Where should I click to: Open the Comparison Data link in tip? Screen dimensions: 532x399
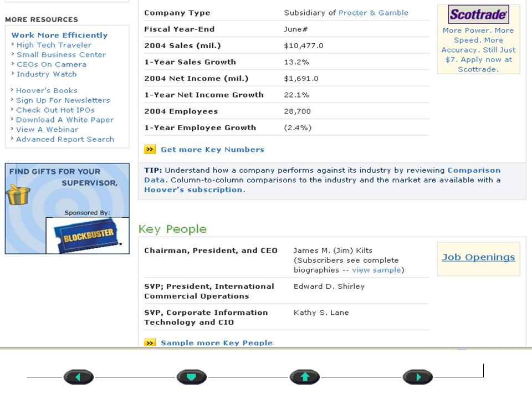point(323,175)
